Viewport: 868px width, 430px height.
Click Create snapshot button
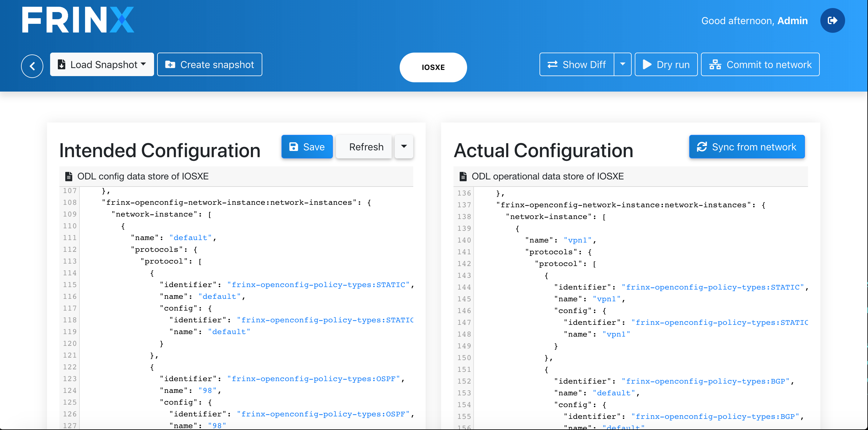(210, 64)
